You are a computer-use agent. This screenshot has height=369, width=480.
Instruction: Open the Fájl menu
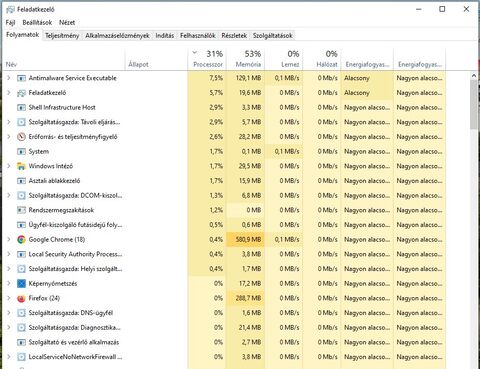click(10, 23)
